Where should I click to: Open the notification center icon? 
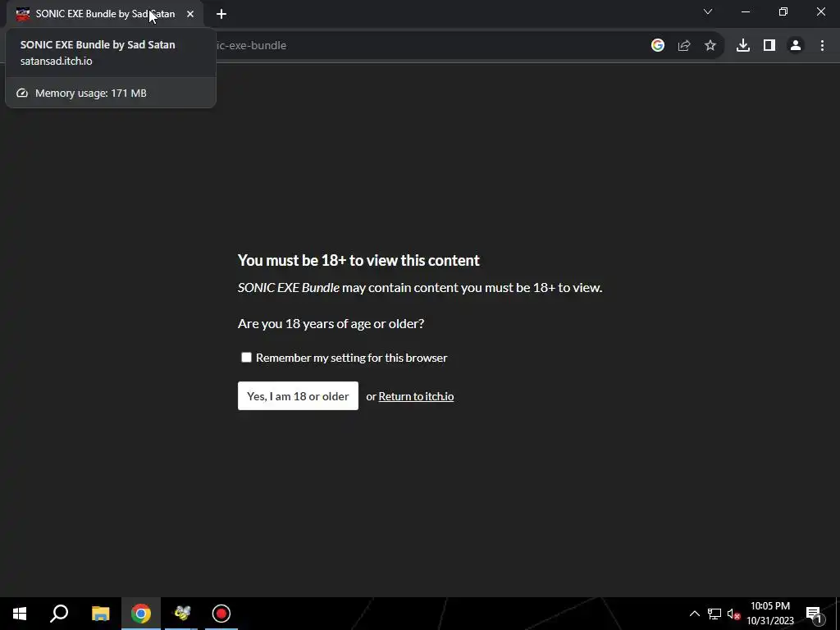click(813, 614)
